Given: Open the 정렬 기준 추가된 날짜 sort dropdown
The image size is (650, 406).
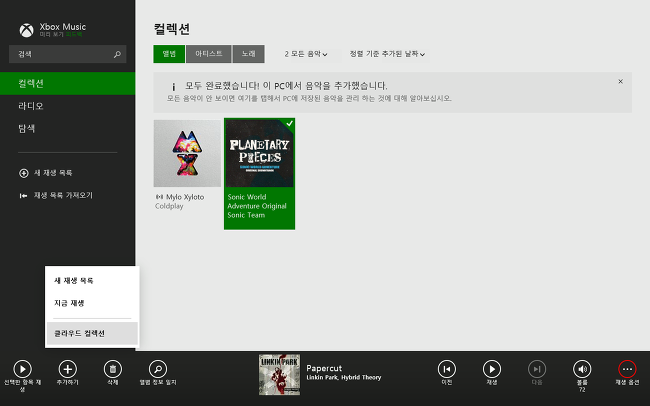Looking at the screenshot, I should click(x=387, y=54).
